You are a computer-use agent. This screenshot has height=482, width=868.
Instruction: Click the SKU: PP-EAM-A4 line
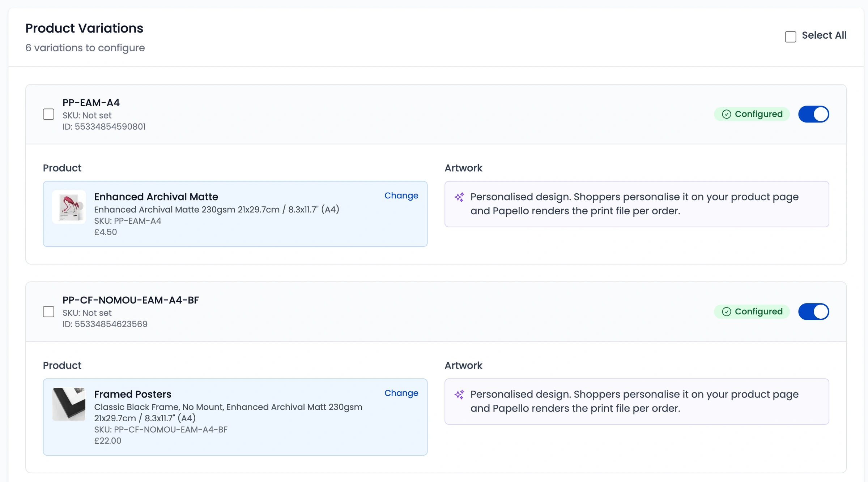click(128, 221)
